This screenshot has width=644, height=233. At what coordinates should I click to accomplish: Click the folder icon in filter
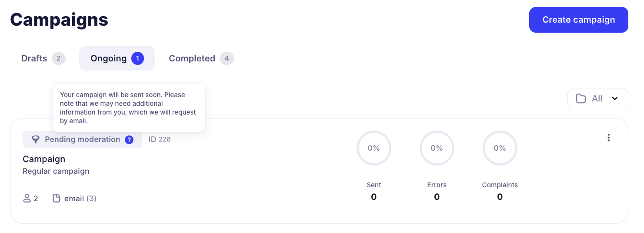click(581, 98)
